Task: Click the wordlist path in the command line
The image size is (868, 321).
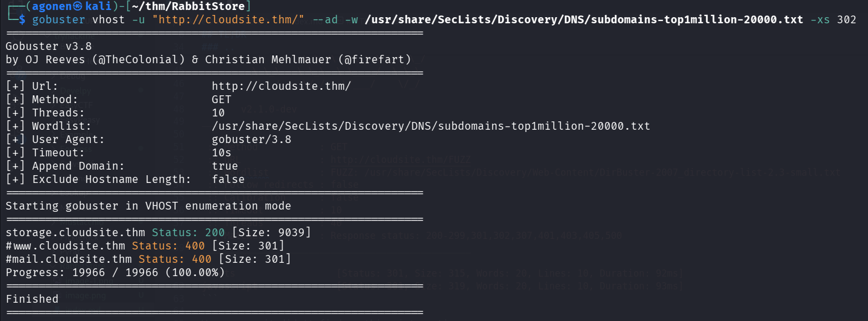Action: coord(584,20)
